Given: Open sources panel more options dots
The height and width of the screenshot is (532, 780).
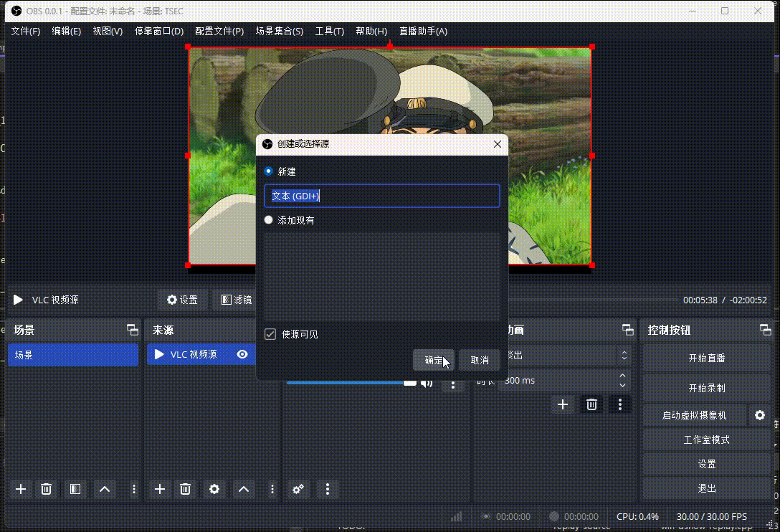Looking at the screenshot, I should (x=272, y=489).
